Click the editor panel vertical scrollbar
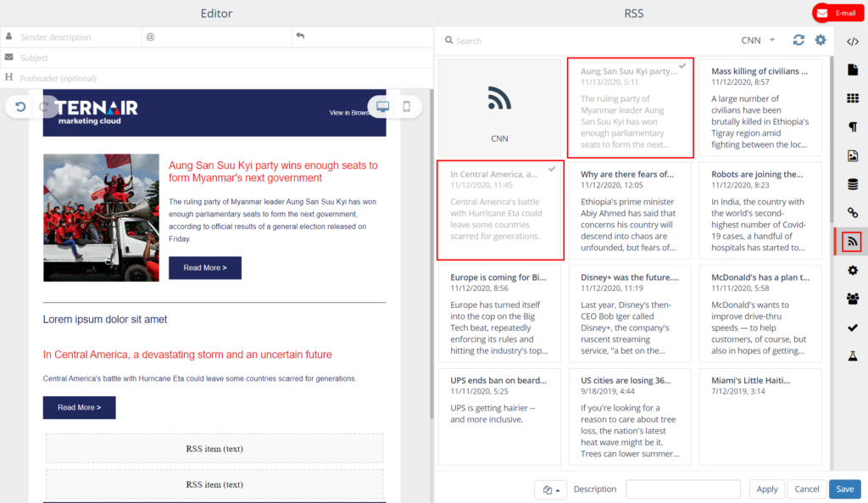Viewport: 868px width, 503px height. 431,254
